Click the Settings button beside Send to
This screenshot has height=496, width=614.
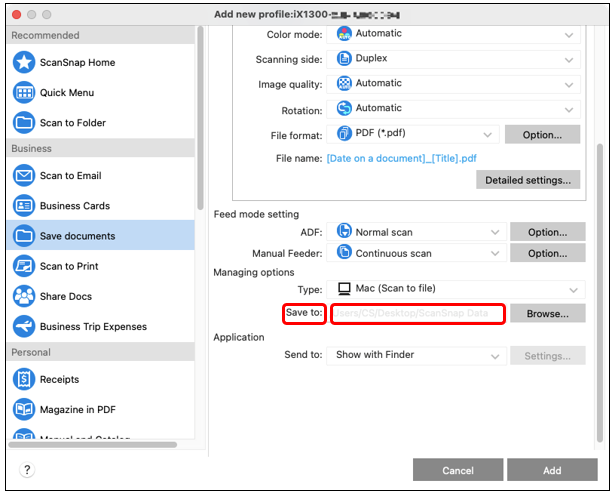547,355
